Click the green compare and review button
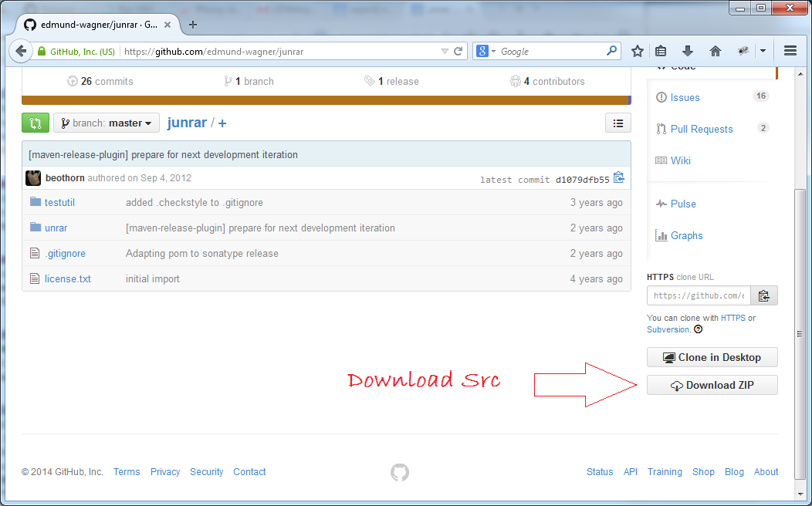 click(x=36, y=123)
